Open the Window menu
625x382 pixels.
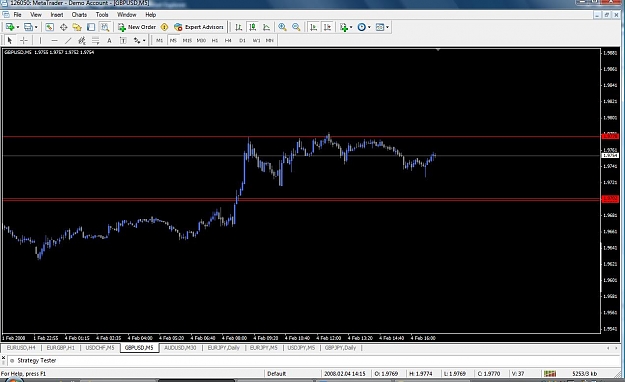point(127,15)
